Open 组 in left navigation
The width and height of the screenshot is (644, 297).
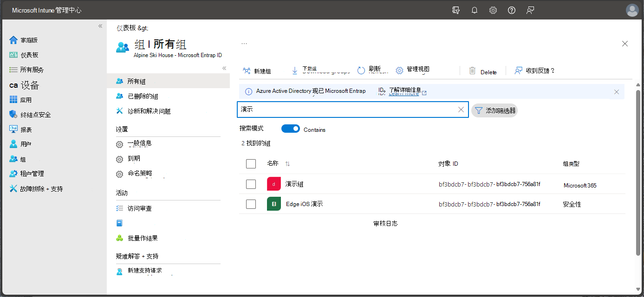[18, 159]
